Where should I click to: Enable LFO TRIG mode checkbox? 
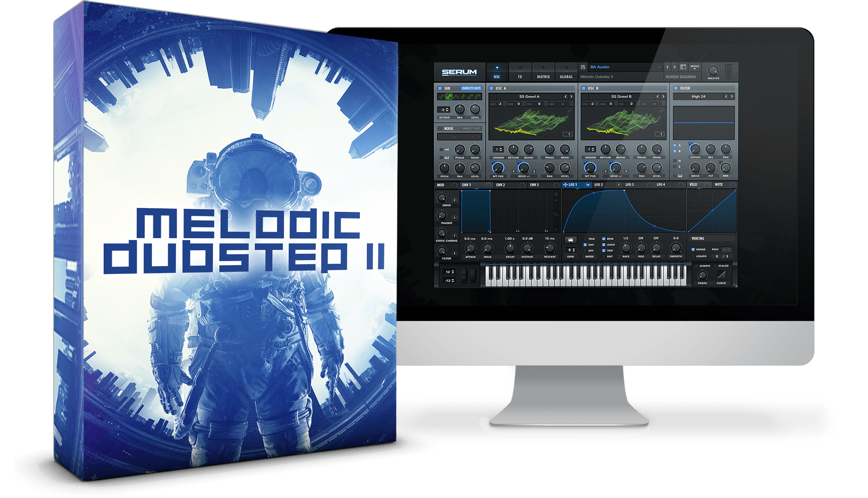tap(585, 239)
